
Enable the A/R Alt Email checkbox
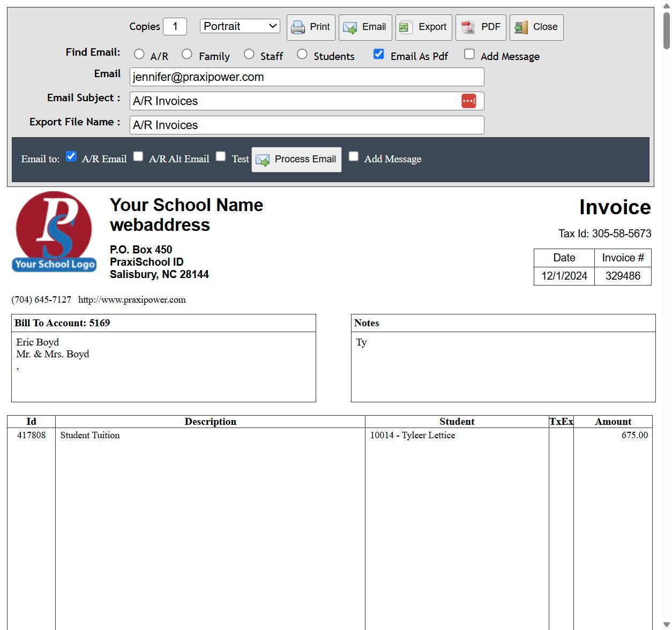138,156
